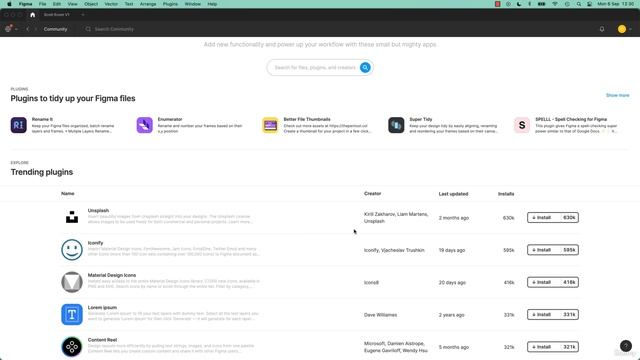The image size is (640, 360).
Task: Expand the Figma main menu arrow
Action: point(16,29)
